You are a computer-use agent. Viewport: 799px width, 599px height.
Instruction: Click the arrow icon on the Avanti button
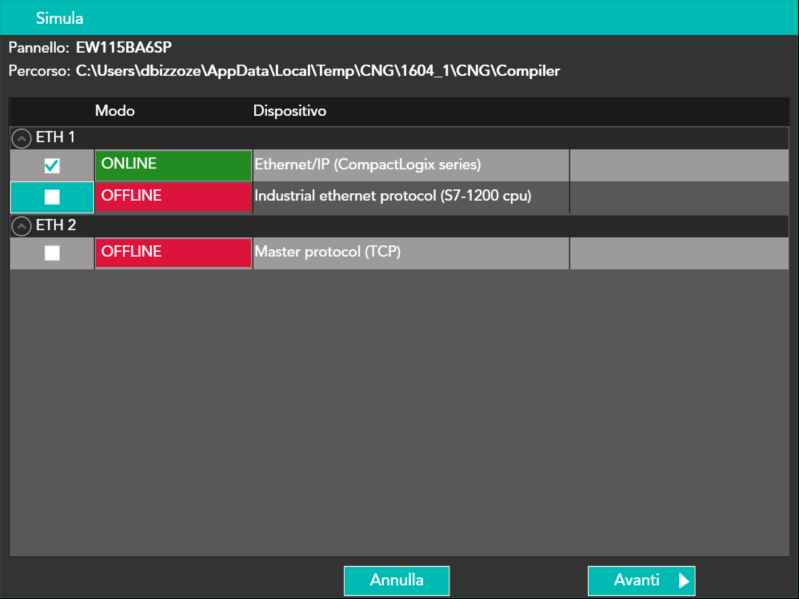tap(684, 581)
